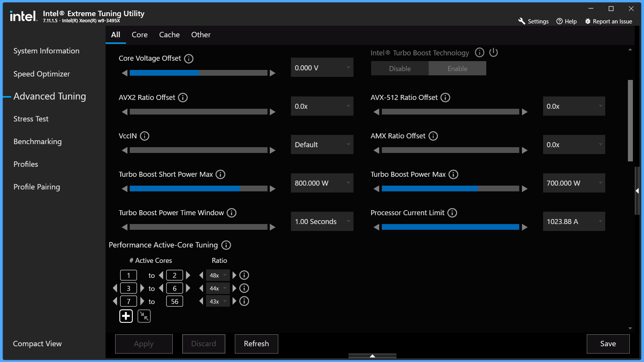Open the 800.000 W dropdown

pyautogui.click(x=322, y=183)
